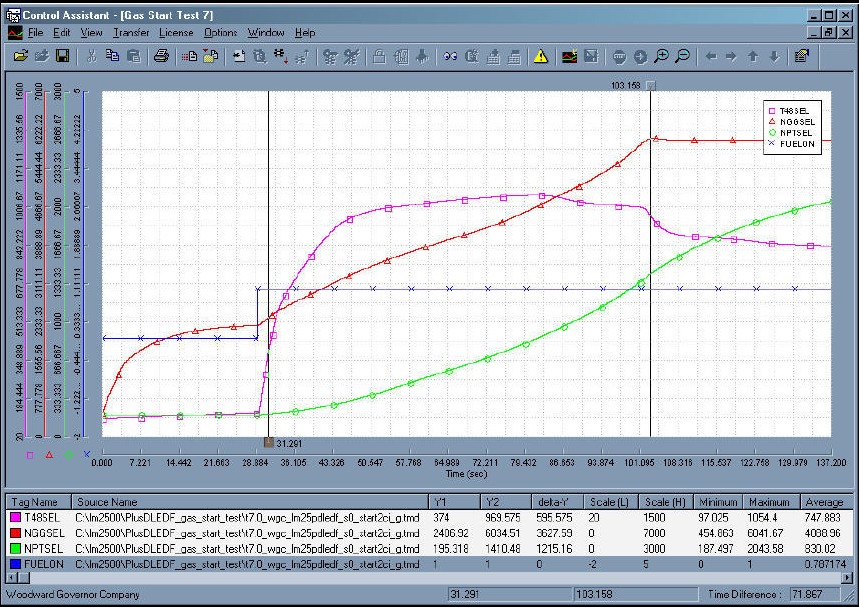Copy using the toolbar copy icon
The image size is (859, 607).
pos(112,56)
